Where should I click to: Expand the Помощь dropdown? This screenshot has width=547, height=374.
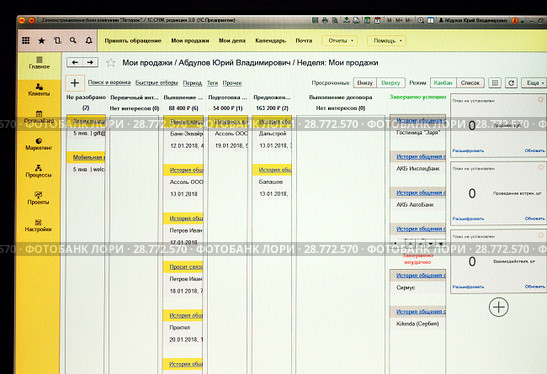[387, 40]
